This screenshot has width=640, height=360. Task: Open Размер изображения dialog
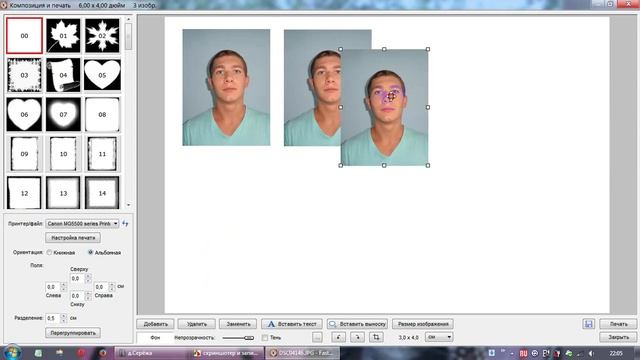point(423,324)
